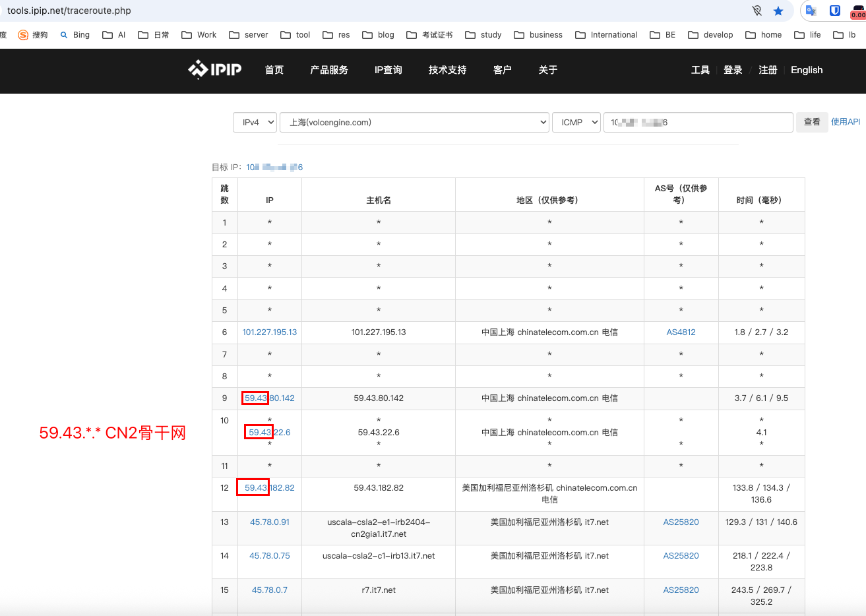Click the IPIP logo in header

click(x=215, y=69)
